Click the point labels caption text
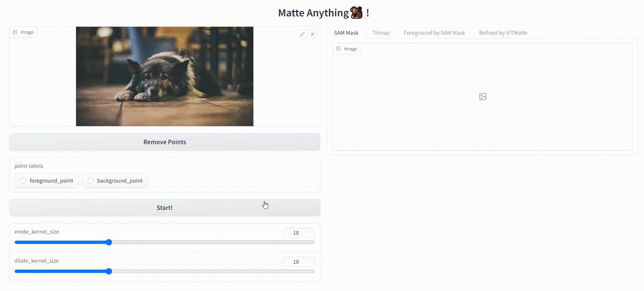The width and height of the screenshot is (644, 291). pos(29,166)
